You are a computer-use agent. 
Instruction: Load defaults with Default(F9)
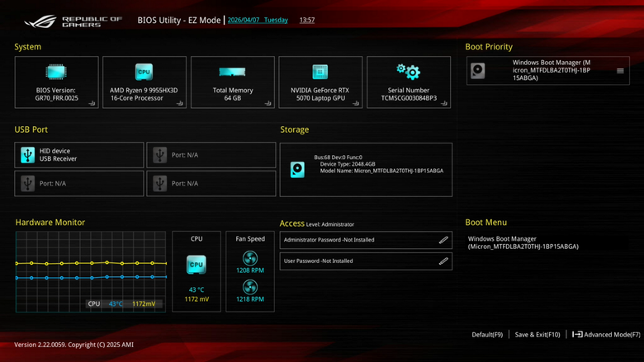coord(487,335)
